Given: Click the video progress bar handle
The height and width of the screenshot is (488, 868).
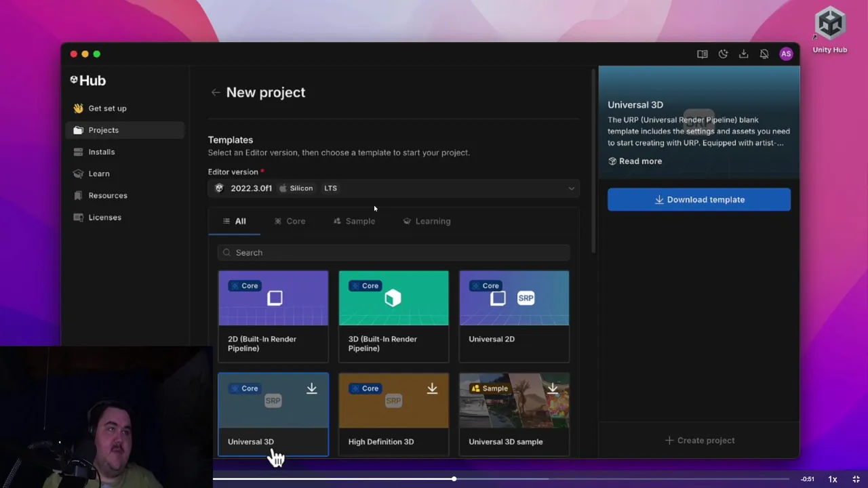Looking at the screenshot, I should (454, 479).
